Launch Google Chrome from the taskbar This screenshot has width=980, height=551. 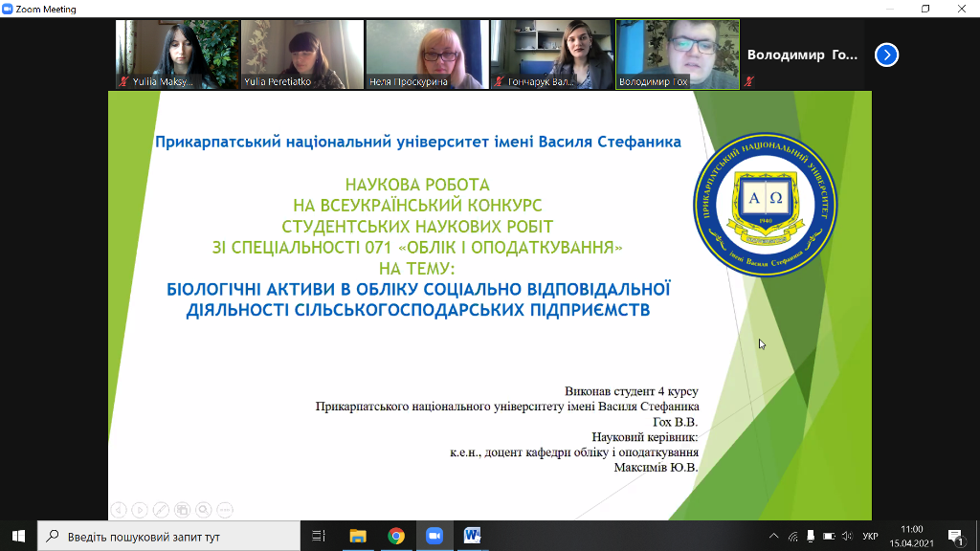pyautogui.click(x=396, y=536)
